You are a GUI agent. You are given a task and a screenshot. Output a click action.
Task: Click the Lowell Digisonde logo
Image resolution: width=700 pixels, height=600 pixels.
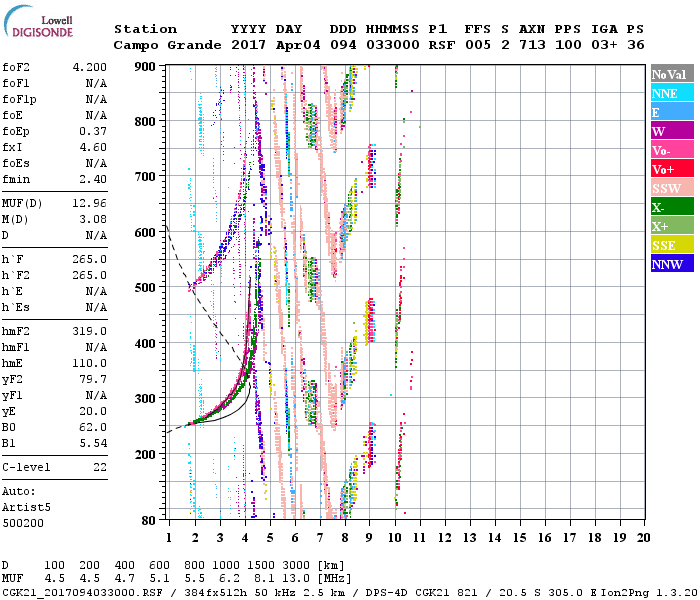(x=38, y=22)
